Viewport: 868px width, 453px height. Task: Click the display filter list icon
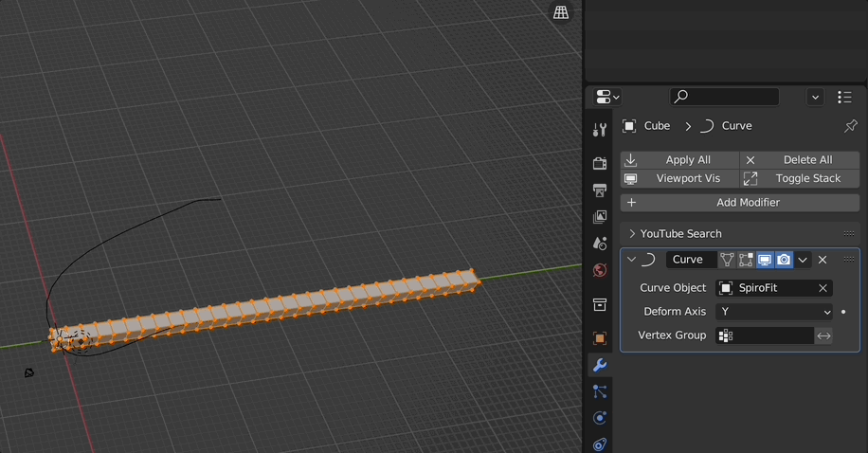(x=844, y=98)
